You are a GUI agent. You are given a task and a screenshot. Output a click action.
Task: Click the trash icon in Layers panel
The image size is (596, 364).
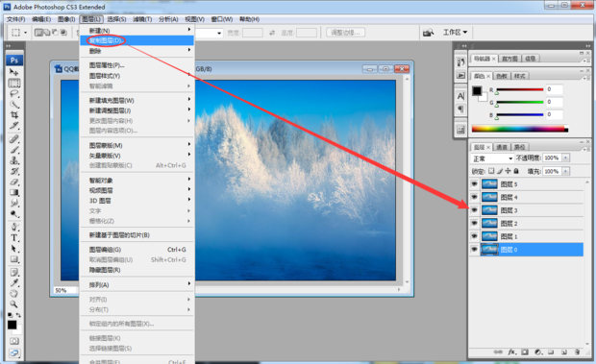coord(578,352)
